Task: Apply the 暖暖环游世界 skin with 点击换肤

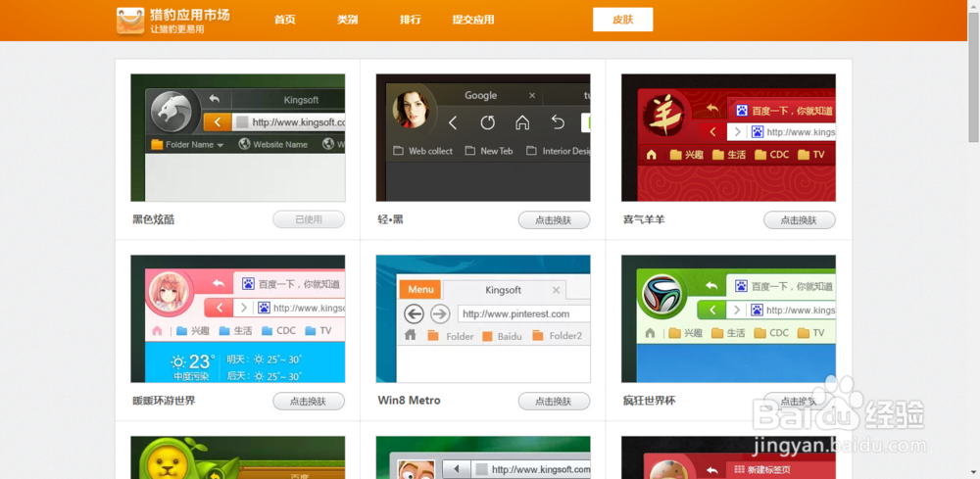Action: (x=309, y=401)
